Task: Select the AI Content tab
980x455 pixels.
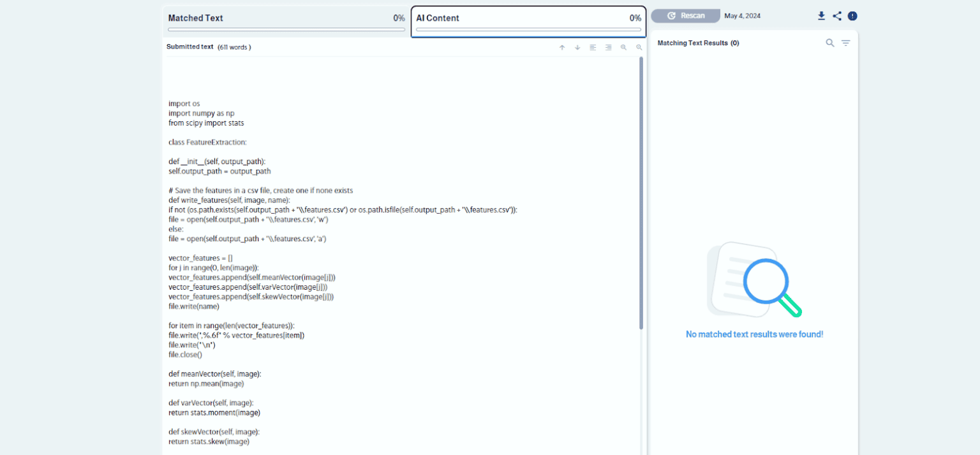Action: coord(438,18)
